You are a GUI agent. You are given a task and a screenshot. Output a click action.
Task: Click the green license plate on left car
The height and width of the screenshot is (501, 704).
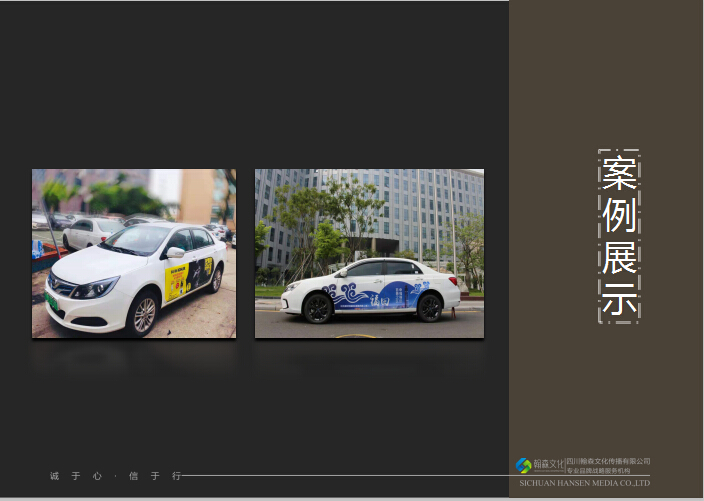tap(50, 300)
